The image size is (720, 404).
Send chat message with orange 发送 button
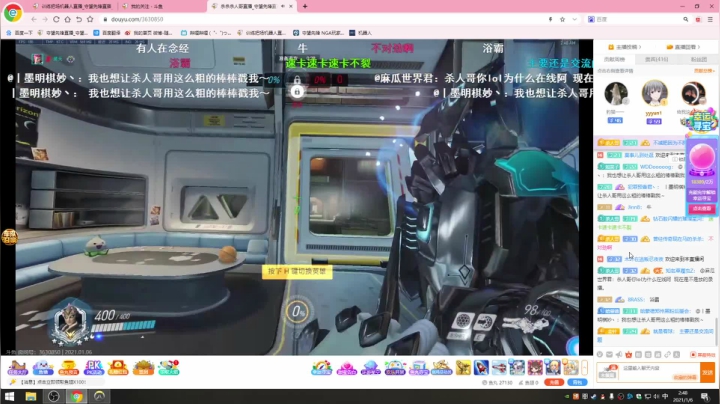(x=708, y=372)
